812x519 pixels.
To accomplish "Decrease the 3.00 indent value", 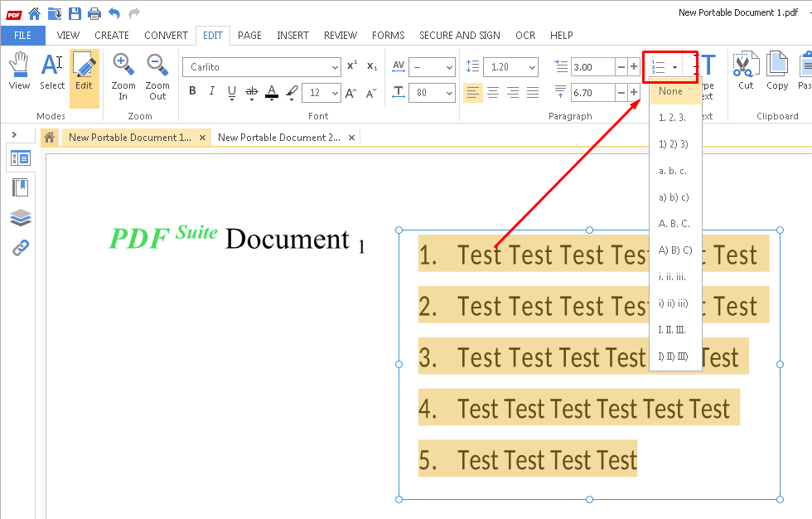I will pos(621,67).
